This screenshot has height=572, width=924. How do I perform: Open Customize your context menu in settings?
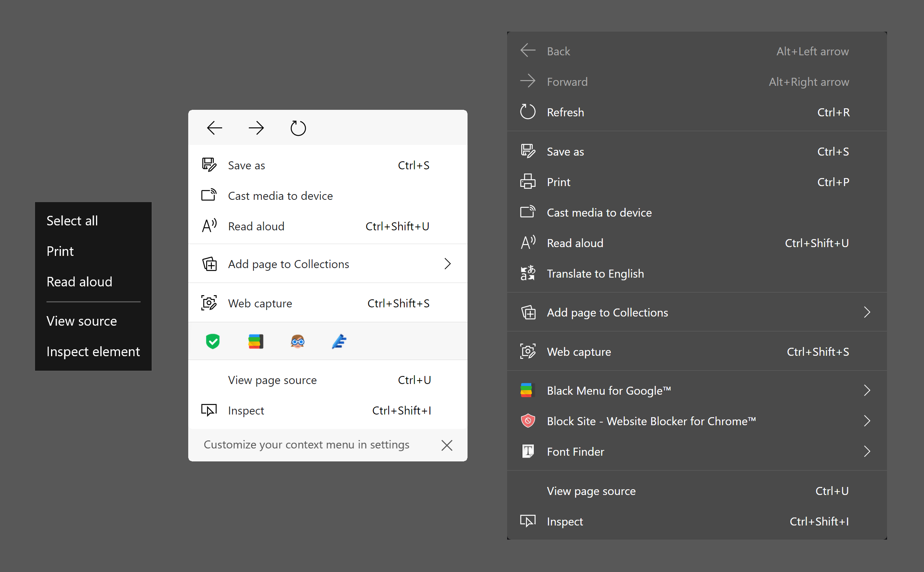pyautogui.click(x=306, y=445)
